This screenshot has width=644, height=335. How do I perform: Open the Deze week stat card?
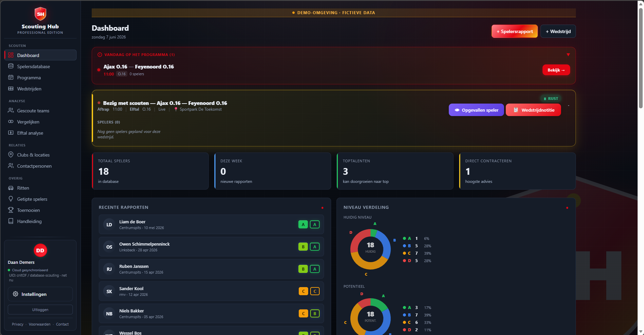272,171
